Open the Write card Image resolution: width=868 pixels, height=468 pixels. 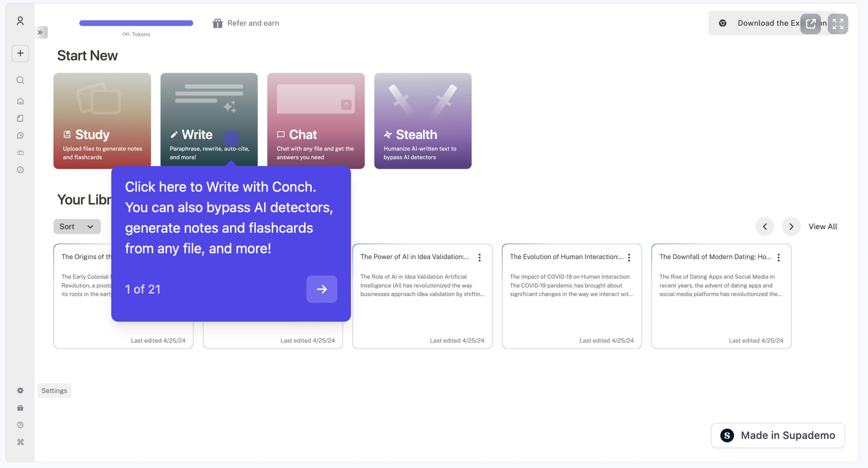209,121
